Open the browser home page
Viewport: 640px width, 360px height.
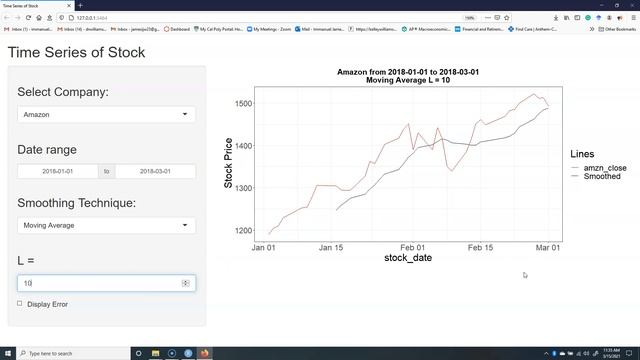(x=39, y=18)
